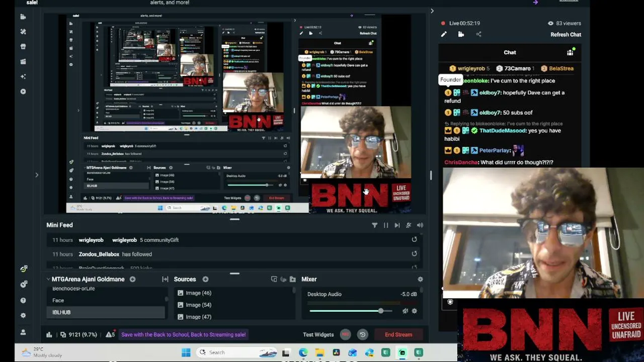Open scene transitions icon beside Sources

pos(165,279)
